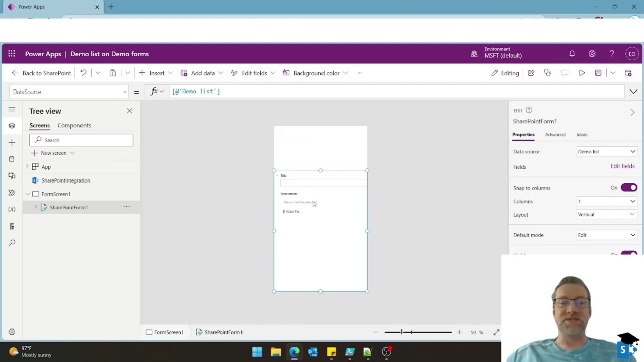Click Add data in toolbar

click(198, 73)
